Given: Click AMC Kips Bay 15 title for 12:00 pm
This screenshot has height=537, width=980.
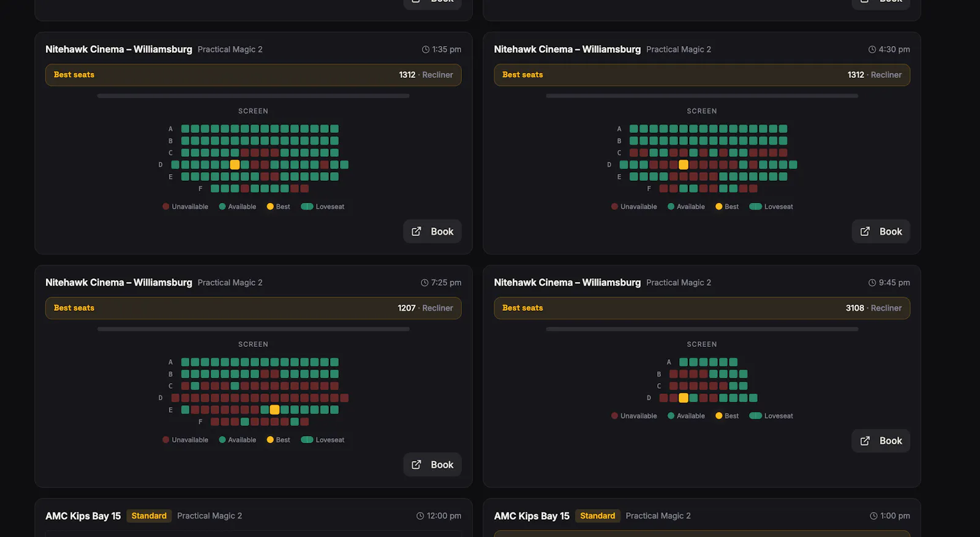Looking at the screenshot, I should [x=83, y=516].
